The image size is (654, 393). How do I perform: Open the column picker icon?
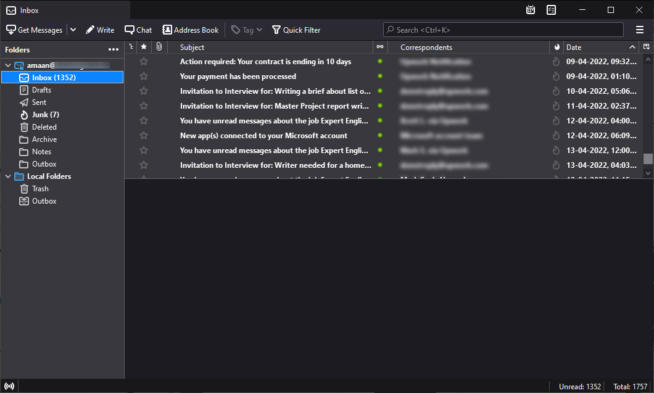(x=646, y=47)
